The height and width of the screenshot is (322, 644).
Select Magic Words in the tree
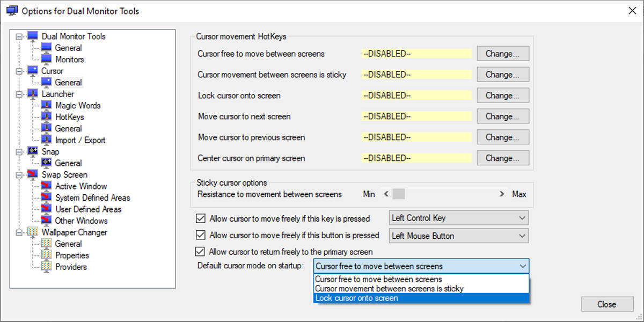78,106
